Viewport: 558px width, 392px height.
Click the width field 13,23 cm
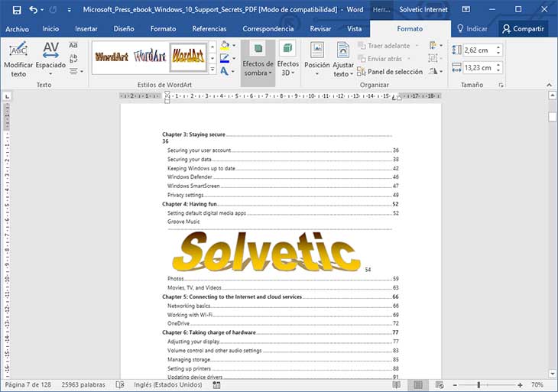(479, 67)
